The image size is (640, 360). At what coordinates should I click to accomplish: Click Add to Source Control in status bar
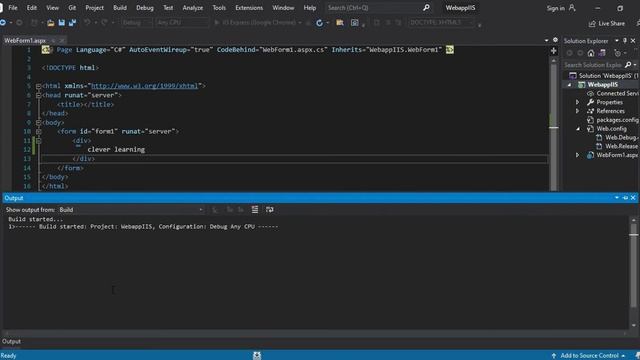tap(589, 356)
